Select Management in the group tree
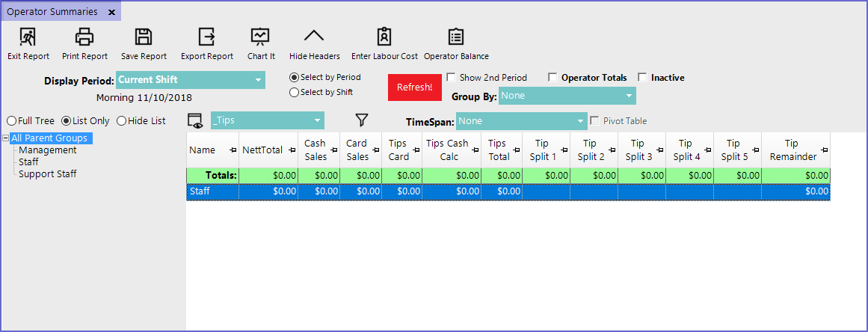The height and width of the screenshot is (332, 868). (48, 150)
